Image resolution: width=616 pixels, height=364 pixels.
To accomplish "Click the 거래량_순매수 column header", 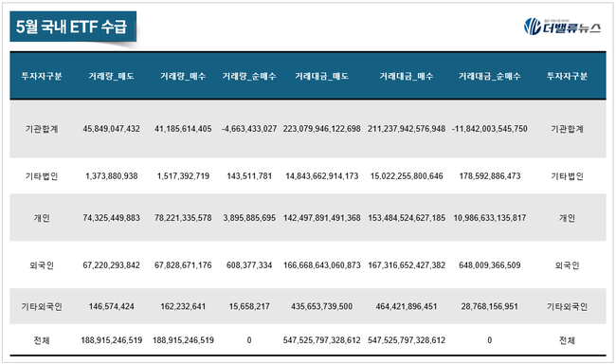I will 249,76.
